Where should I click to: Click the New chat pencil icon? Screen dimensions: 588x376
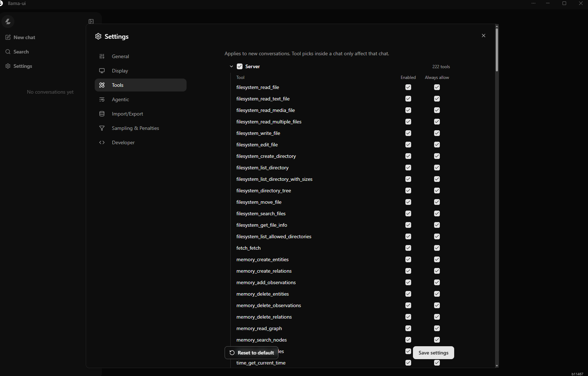[x=8, y=37]
